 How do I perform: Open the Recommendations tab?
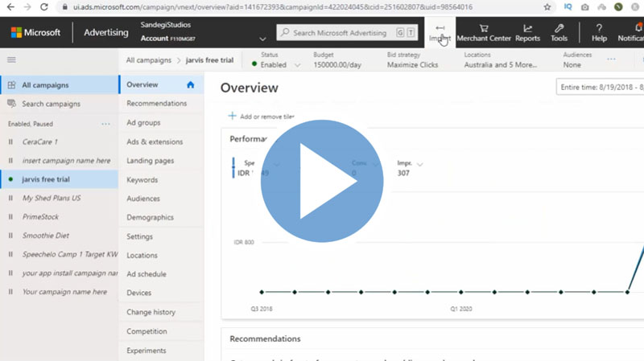point(156,104)
